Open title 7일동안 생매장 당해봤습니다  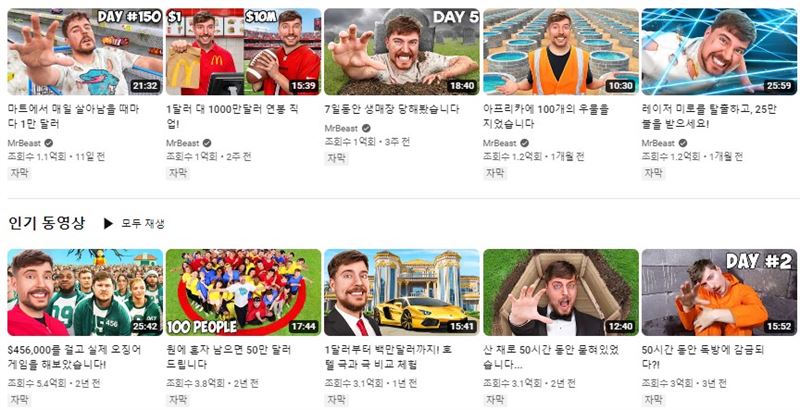point(392,109)
